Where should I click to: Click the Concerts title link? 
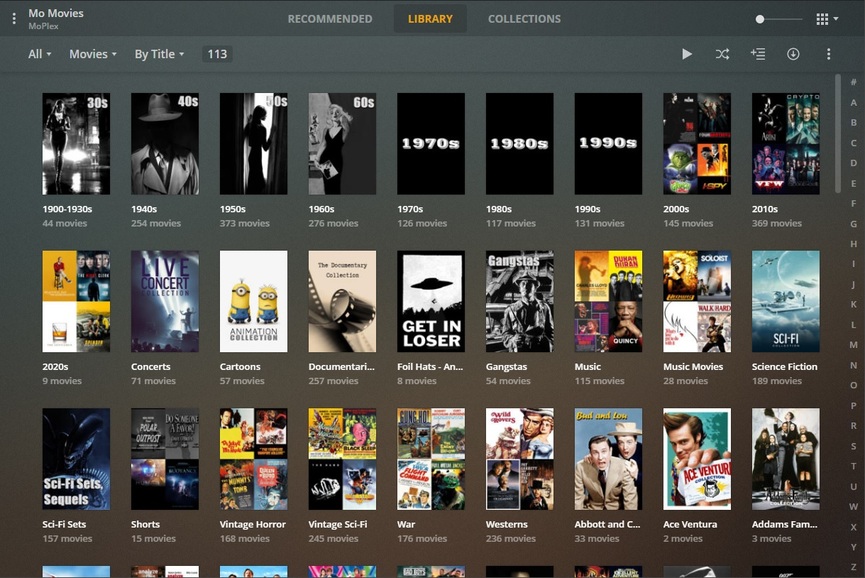151,366
